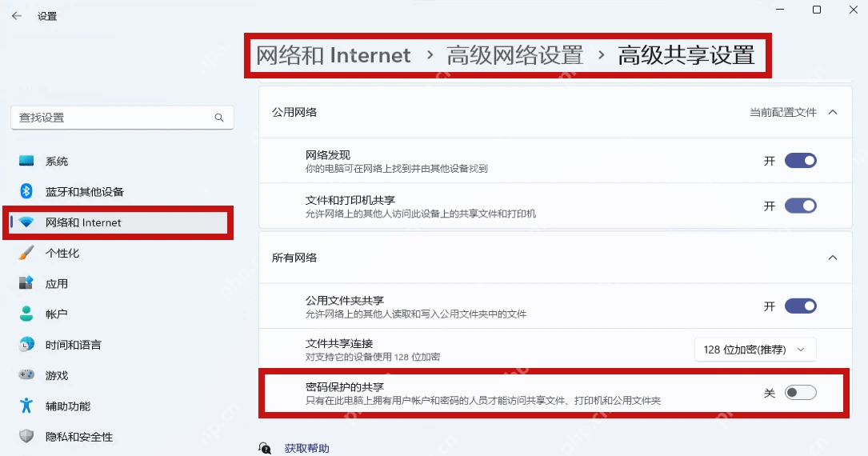
Task: Turn on 密码保护的共享 switch
Action: 801,393
